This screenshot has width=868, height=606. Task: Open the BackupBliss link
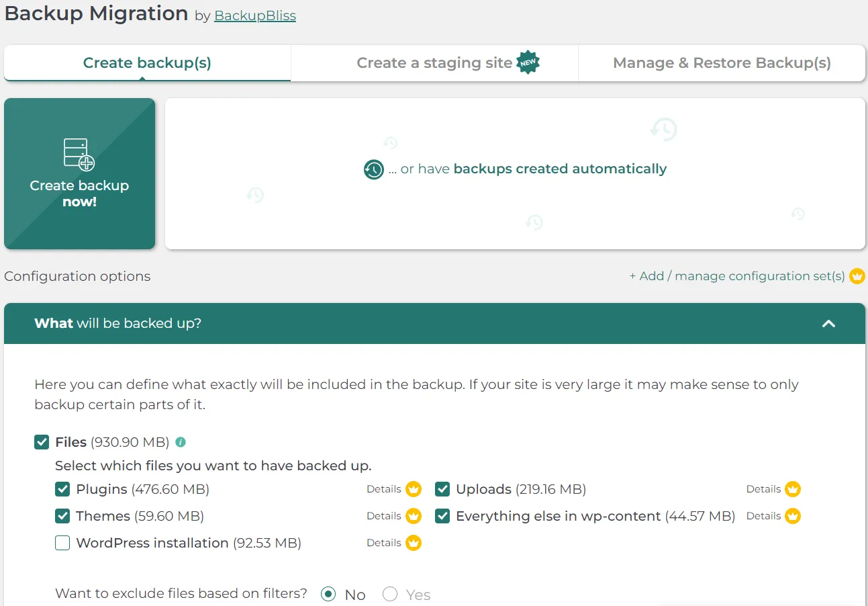(x=255, y=15)
